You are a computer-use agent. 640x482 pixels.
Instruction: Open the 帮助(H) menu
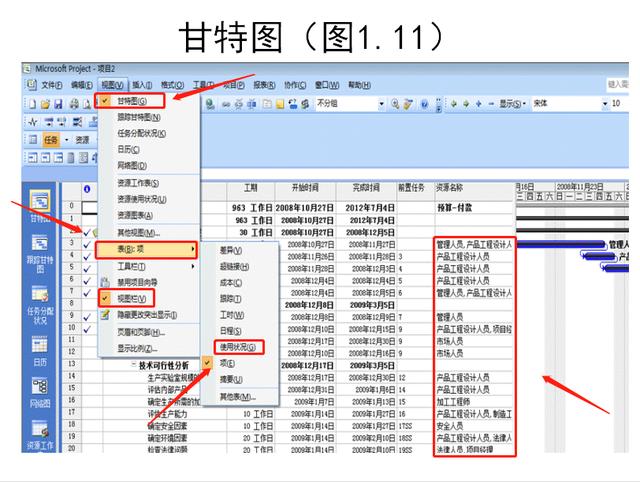[x=359, y=85]
